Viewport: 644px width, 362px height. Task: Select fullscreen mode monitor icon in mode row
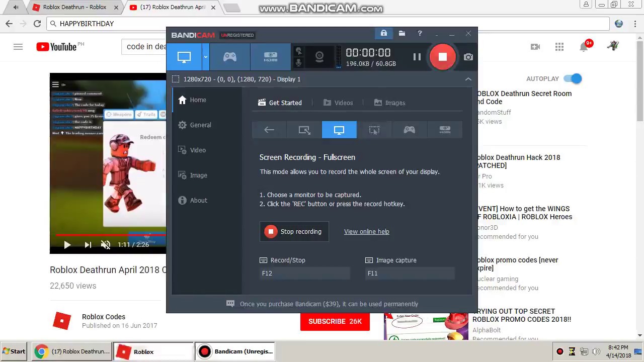[x=339, y=130]
